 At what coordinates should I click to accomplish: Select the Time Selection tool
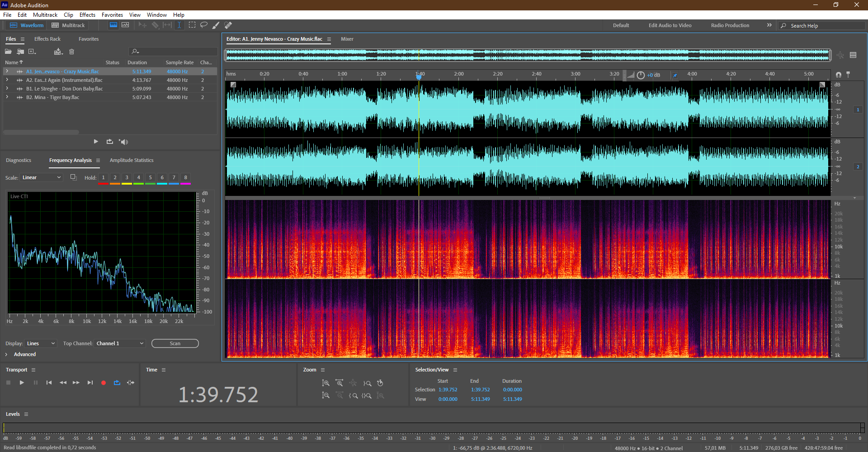click(179, 25)
